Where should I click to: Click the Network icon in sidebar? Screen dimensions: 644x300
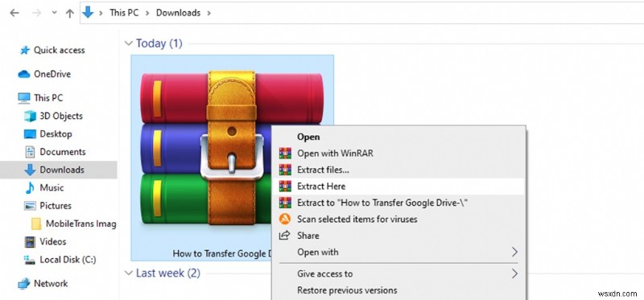(x=24, y=283)
